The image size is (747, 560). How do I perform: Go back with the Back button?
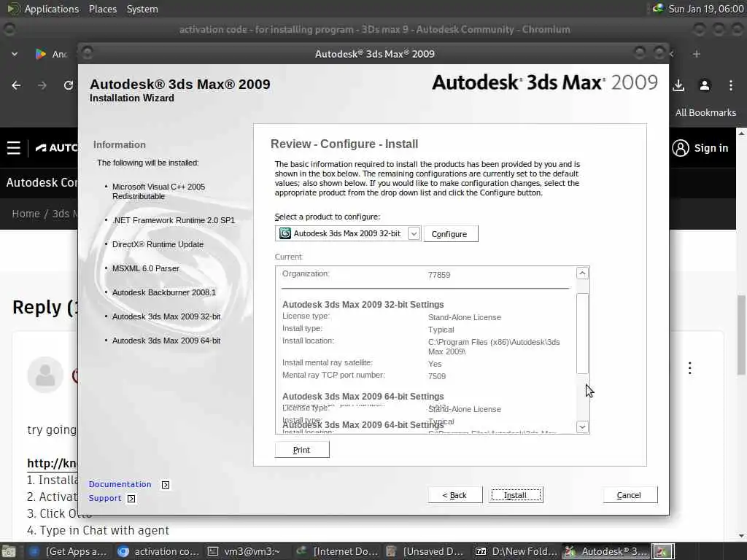[x=455, y=495]
